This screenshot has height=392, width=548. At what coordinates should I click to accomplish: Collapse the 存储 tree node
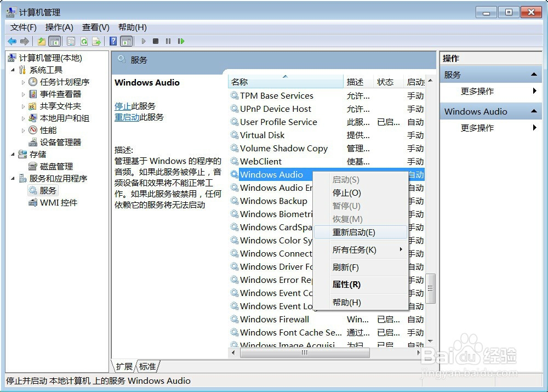click(13, 154)
